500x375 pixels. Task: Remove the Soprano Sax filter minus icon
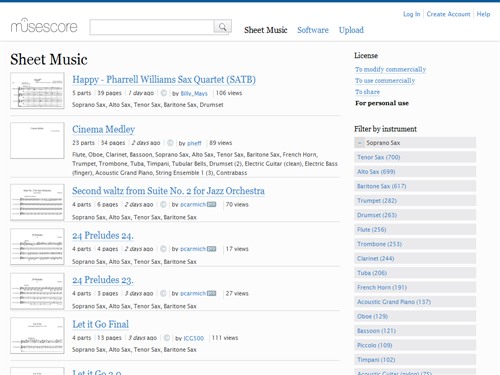click(359, 143)
